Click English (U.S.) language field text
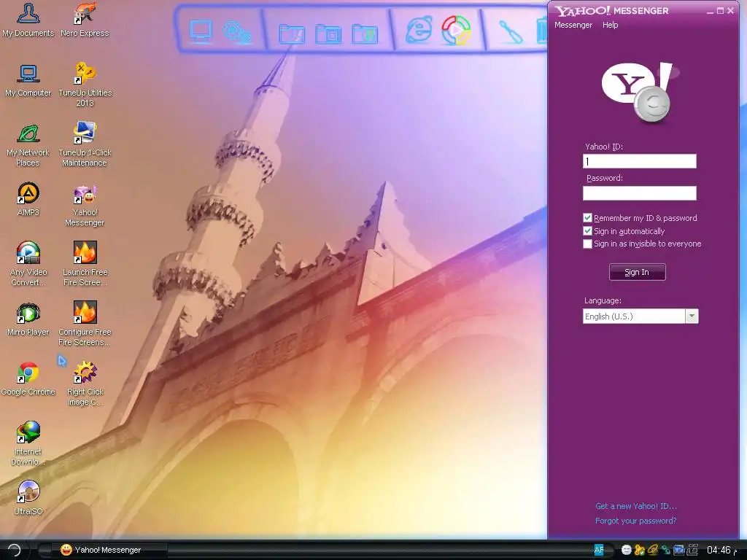747x560 pixels. click(x=609, y=316)
